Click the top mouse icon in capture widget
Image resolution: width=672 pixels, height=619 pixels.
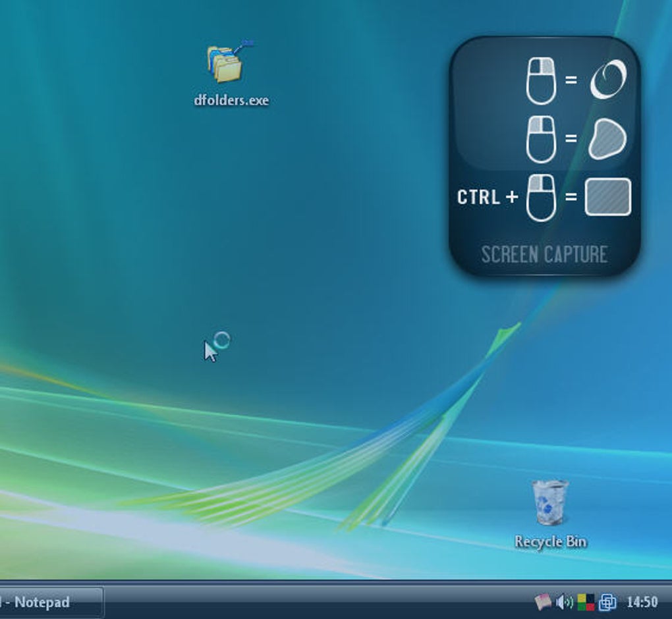point(541,80)
